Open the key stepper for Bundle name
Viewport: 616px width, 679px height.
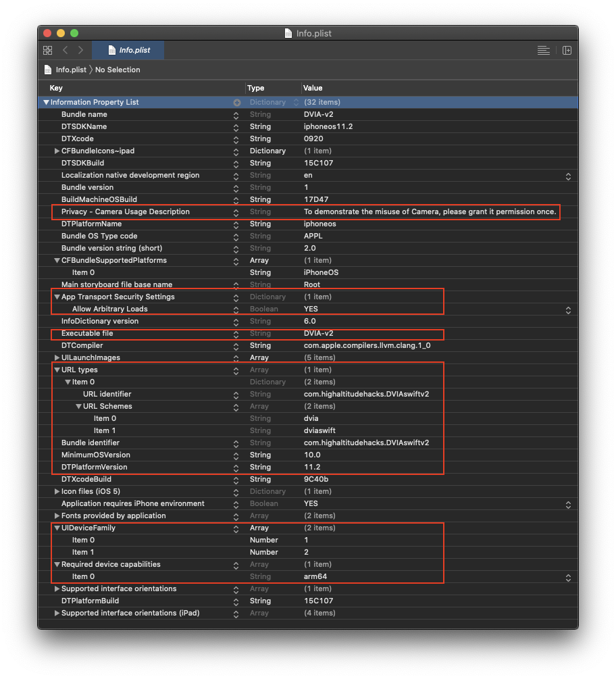tap(236, 115)
